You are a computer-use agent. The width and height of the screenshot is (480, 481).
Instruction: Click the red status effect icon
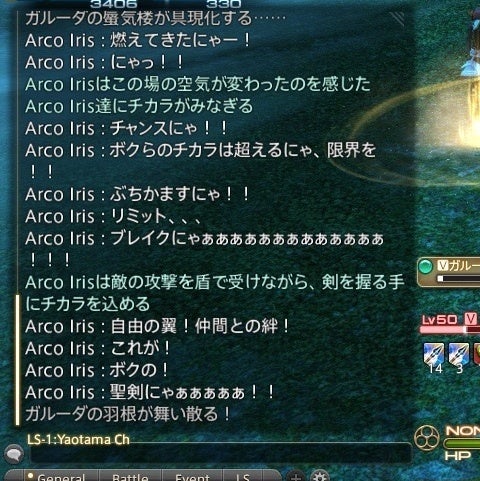pos(477,355)
